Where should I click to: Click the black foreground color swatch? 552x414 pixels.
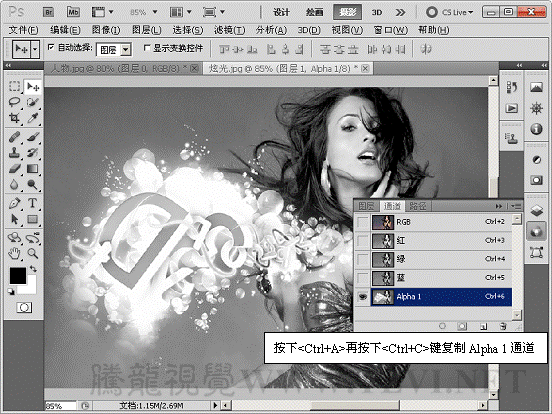point(18,275)
